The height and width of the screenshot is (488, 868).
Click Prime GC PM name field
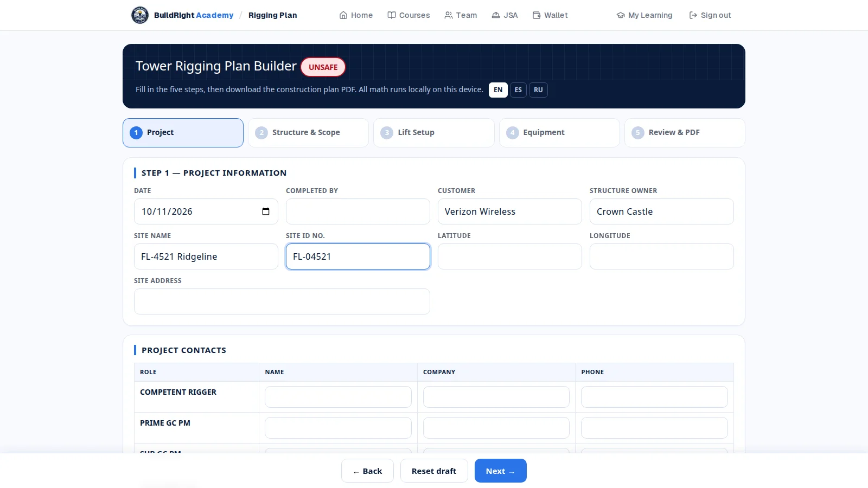click(338, 428)
